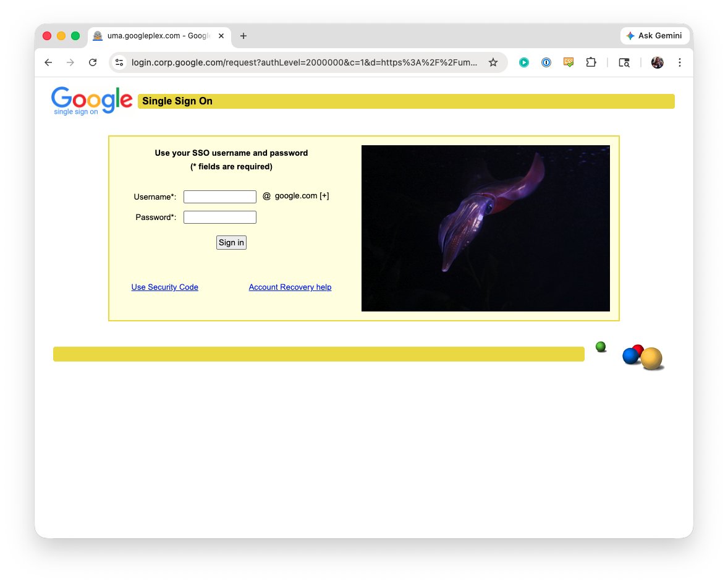
Task: Click the colored balls logo in footer
Action: (x=643, y=357)
